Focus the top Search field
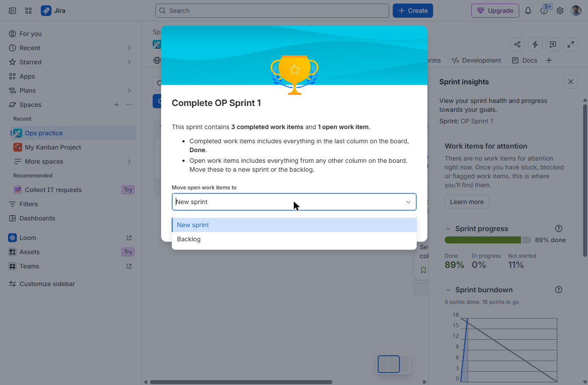Screen dimensions: 588x385 272,11
